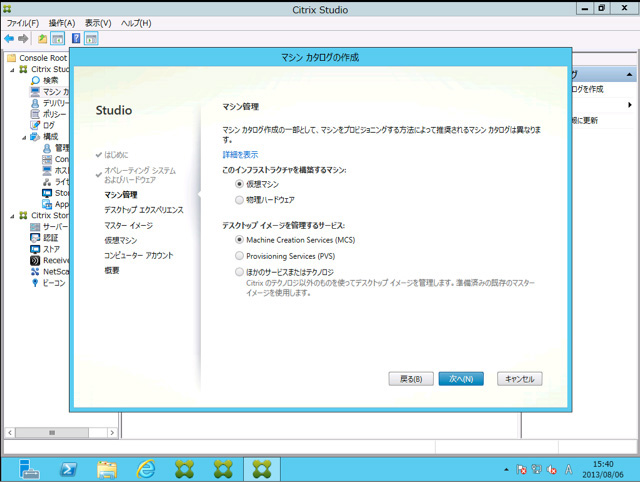Select Provisioning Services (PVS) option
The width and height of the screenshot is (640, 482).
click(239, 256)
